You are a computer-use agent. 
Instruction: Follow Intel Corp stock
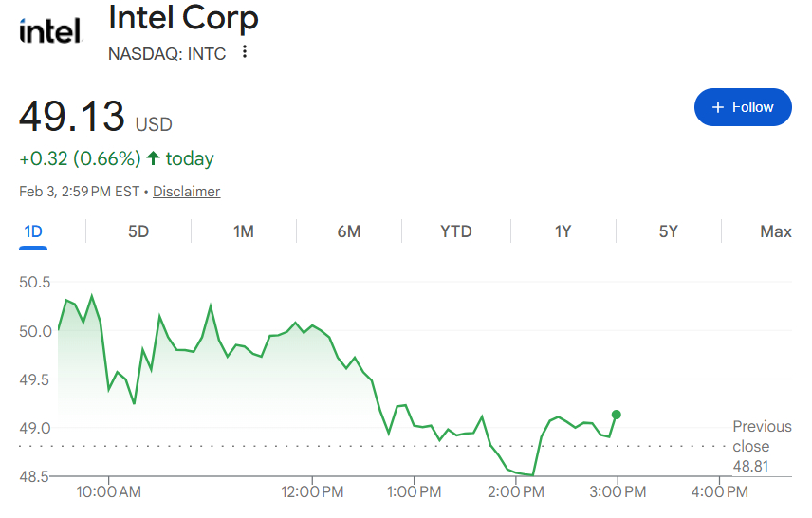pos(743,107)
